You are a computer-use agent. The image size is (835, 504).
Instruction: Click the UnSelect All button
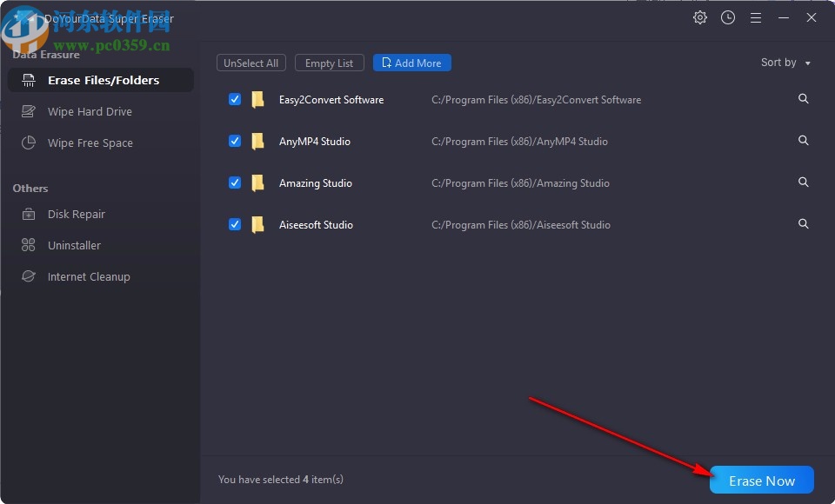pyautogui.click(x=250, y=63)
